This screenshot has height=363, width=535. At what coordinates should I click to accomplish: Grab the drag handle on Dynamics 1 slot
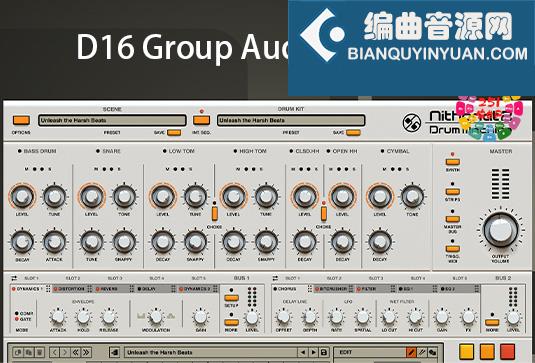pyautogui.click(x=48, y=289)
